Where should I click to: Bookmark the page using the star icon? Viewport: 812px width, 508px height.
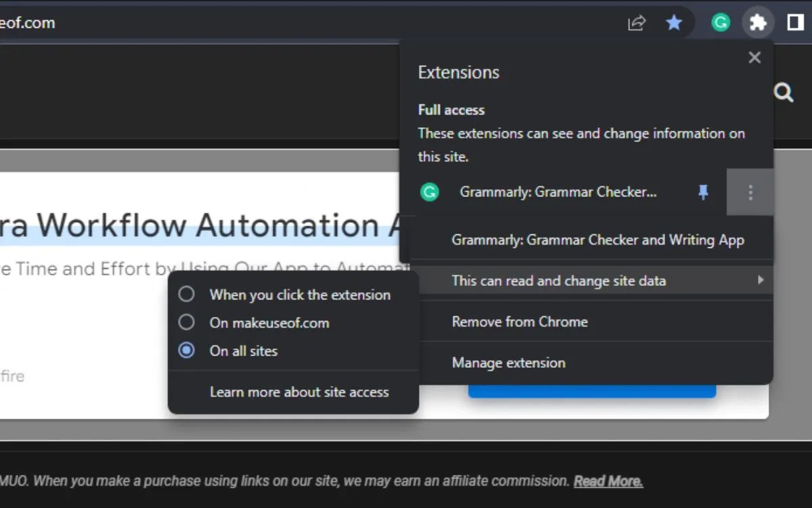[x=674, y=22]
